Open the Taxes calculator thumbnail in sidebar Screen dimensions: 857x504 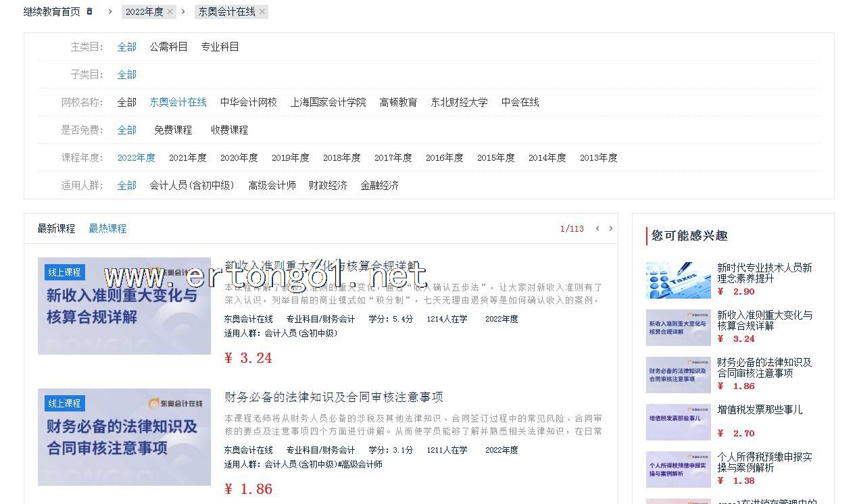(x=678, y=280)
